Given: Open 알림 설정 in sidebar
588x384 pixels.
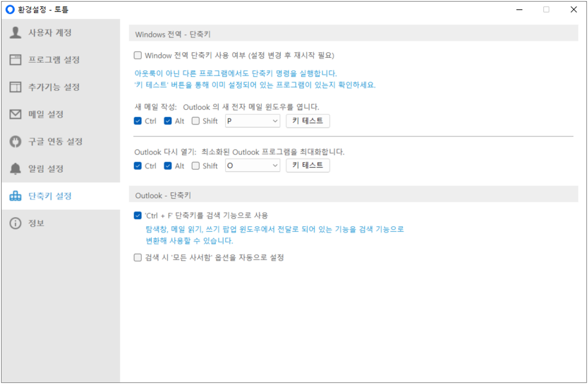Looking at the screenshot, I should pos(61,169).
